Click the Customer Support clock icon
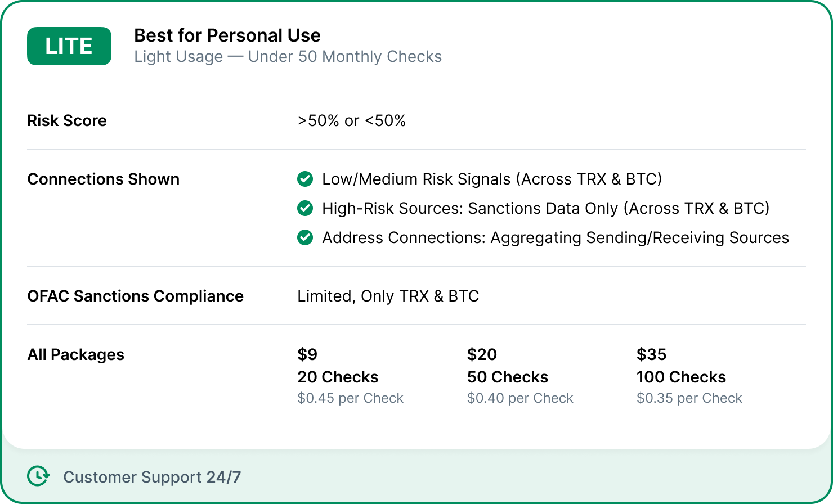This screenshot has width=833, height=504. coord(38,476)
